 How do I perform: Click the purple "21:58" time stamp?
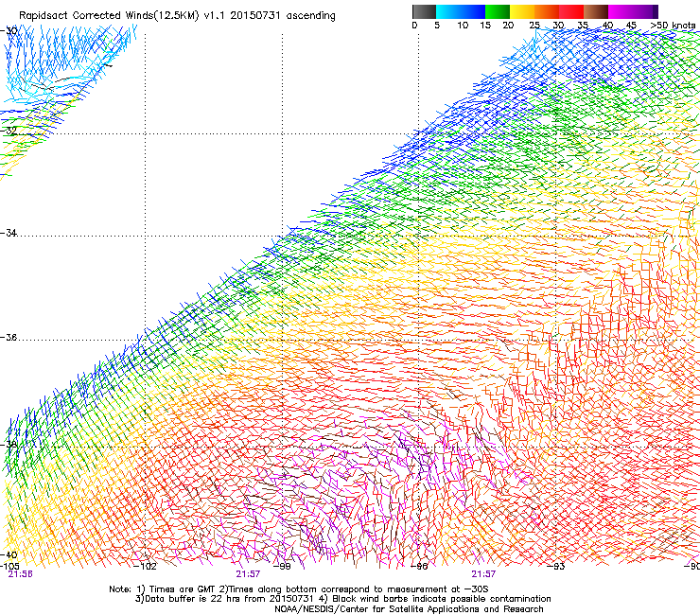20,574
